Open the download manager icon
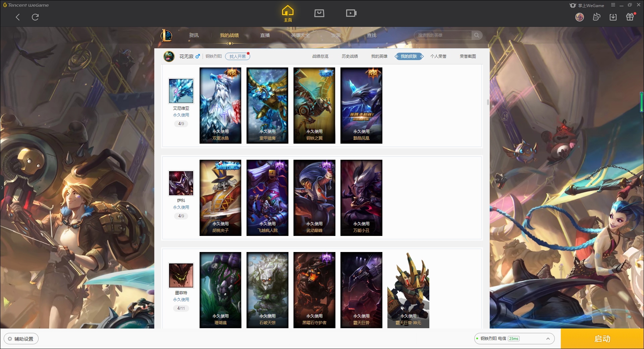Viewport: 644px width, 349px height. click(613, 17)
